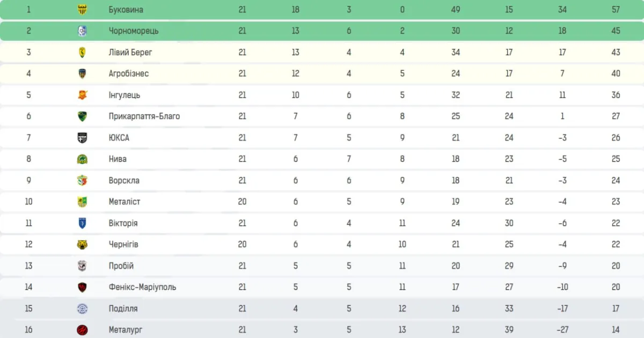Click the Фенікс-Маріуполь team logo
The height and width of the screenshot is (338, 644).
(82, 287)
